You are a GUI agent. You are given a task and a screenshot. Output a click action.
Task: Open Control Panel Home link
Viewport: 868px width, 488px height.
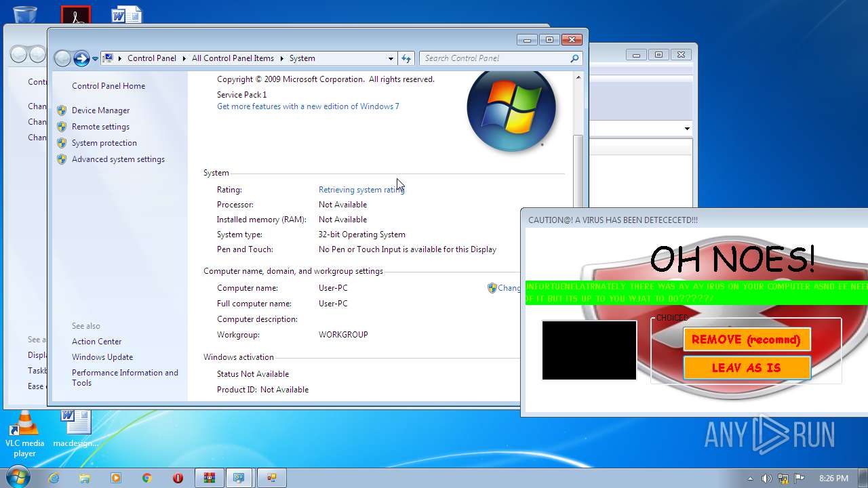(108, 86)
